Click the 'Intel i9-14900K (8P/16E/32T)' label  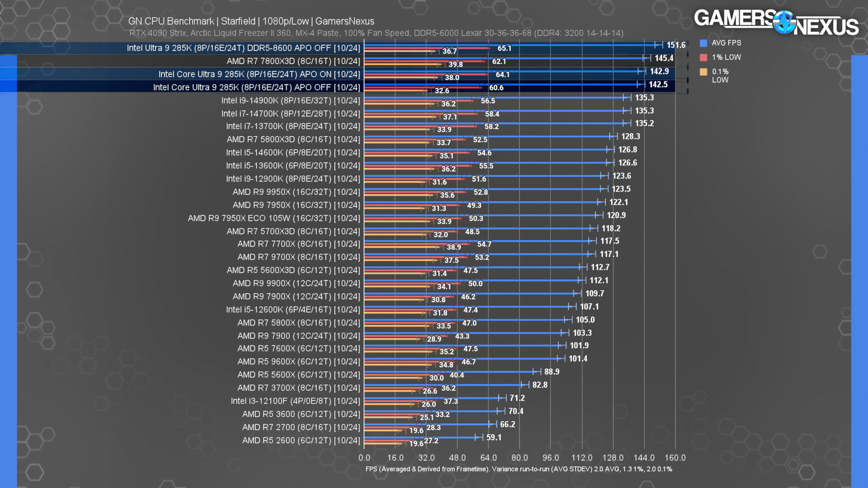(291, 100)
